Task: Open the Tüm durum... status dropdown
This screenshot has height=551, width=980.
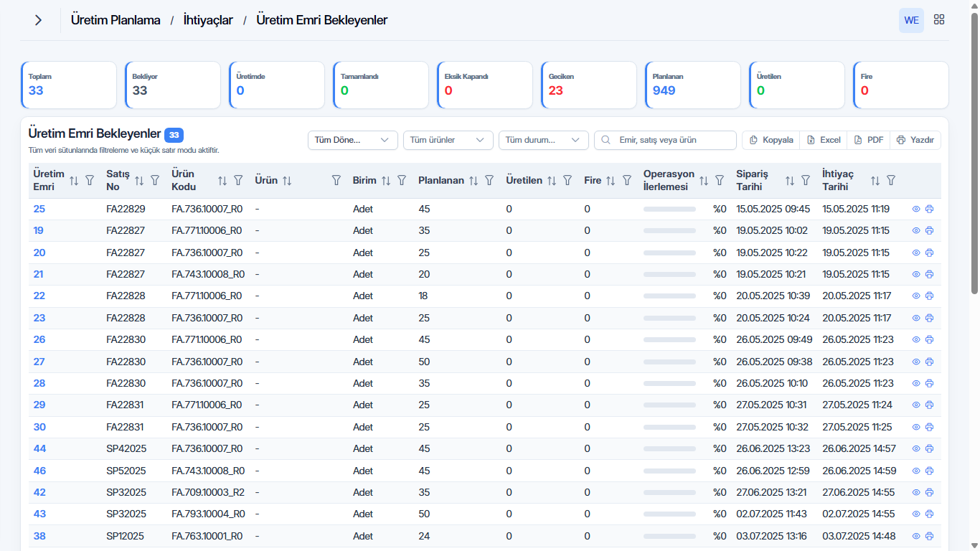Action: point(544,140)
